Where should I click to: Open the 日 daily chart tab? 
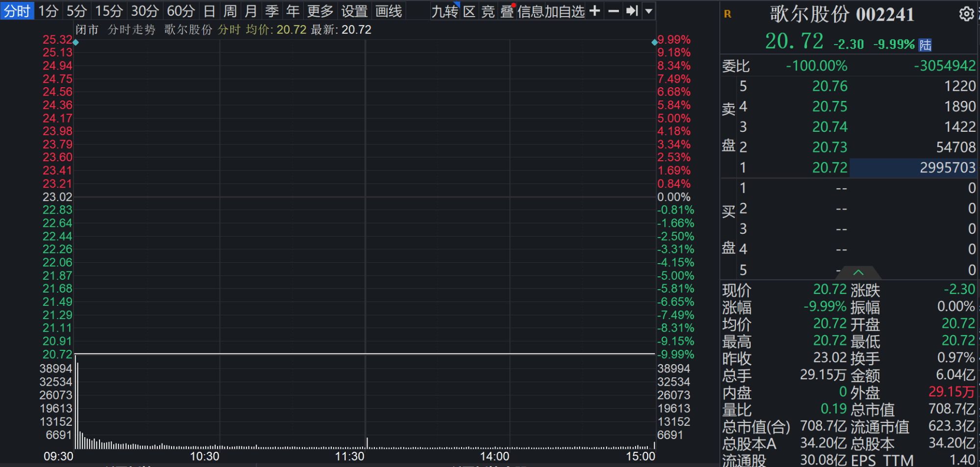209,11
